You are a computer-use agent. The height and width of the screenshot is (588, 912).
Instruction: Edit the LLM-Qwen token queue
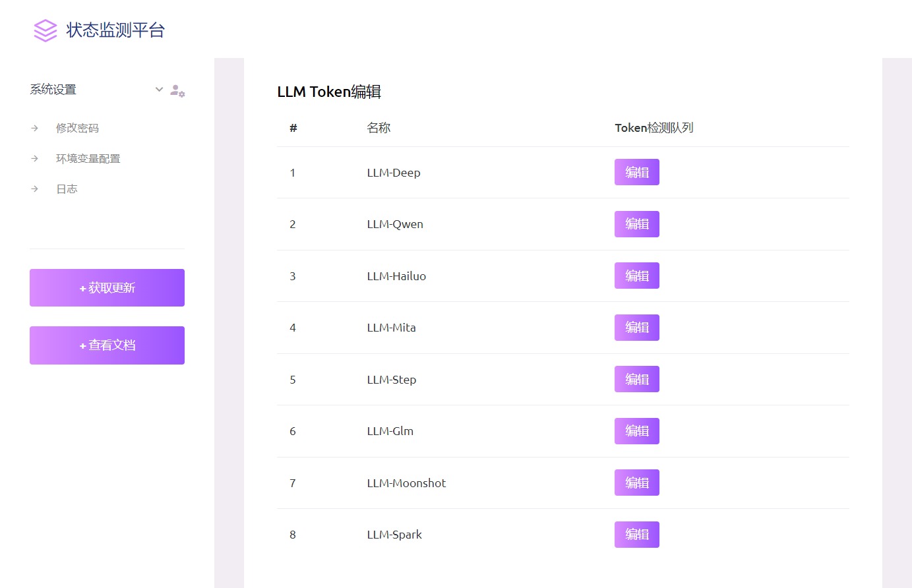click(636, 224)
